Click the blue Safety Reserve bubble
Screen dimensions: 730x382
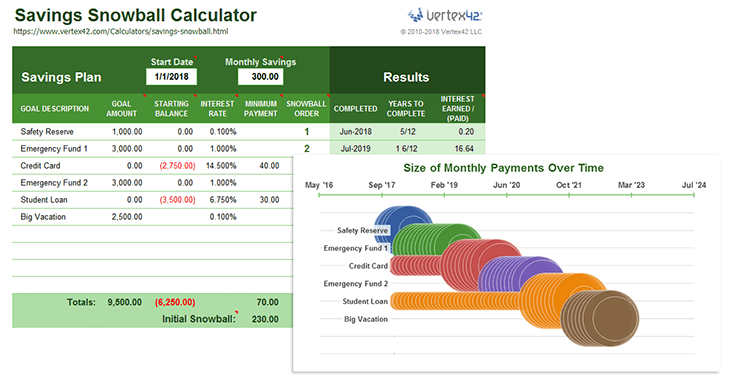pos(403,220)
